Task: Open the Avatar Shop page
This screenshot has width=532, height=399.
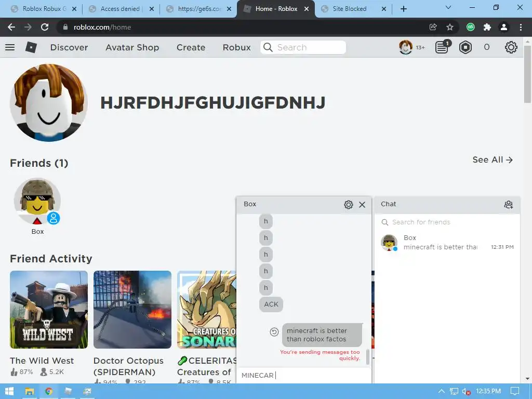Action: (x=132, y=47)
